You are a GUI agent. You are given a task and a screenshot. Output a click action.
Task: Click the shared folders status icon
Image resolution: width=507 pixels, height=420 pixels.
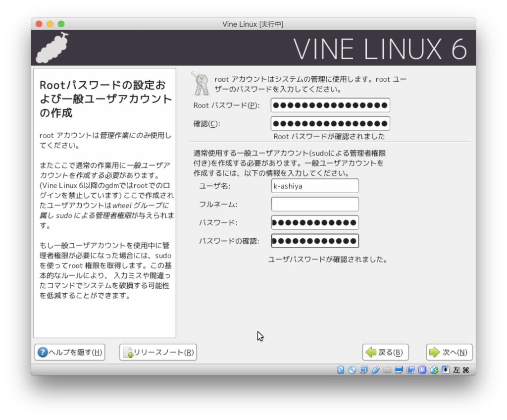click(x=387, y=370)
